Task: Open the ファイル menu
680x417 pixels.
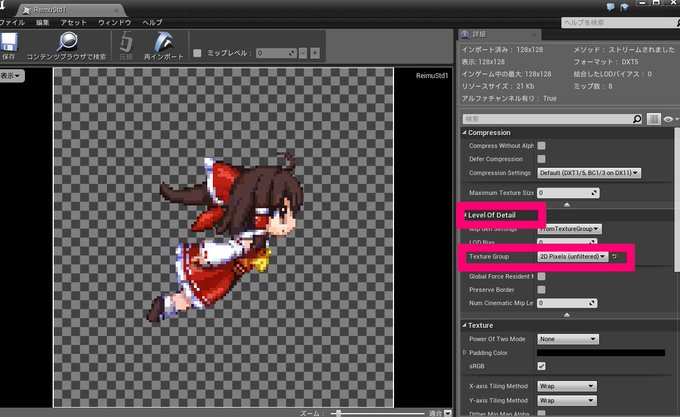Action: (12, 23)
